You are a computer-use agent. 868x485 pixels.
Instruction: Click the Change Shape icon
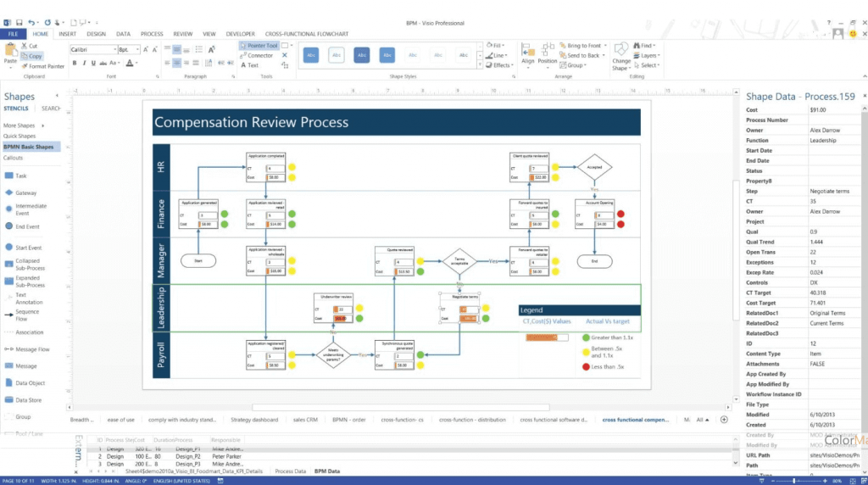pos(621,51)
